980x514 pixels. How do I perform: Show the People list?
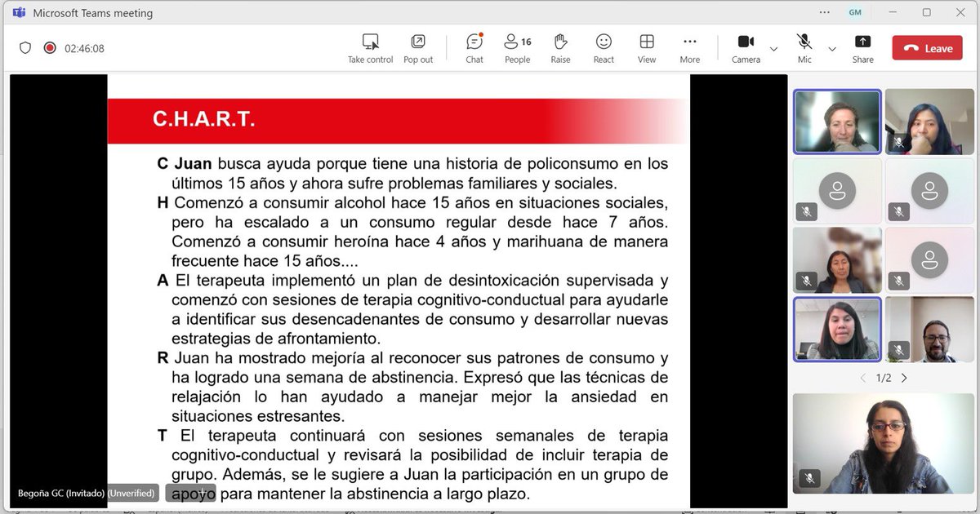pos(517,48)
